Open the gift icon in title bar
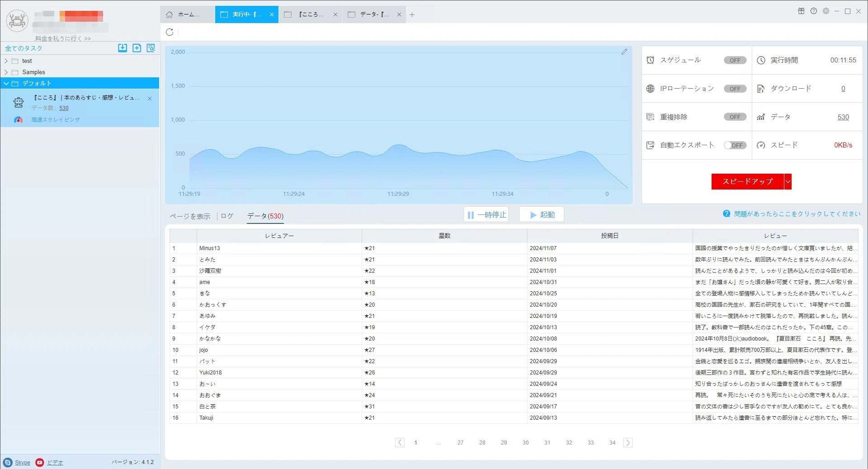Screen dimensions: 868x469 tap(801, 11)
